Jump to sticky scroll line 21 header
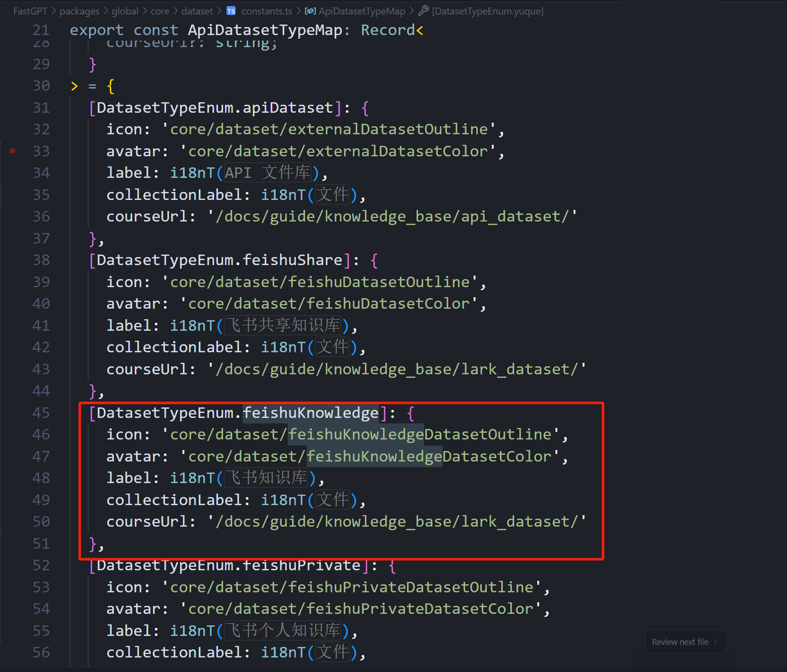The image size is (787, 672). [x=246, y=30]
